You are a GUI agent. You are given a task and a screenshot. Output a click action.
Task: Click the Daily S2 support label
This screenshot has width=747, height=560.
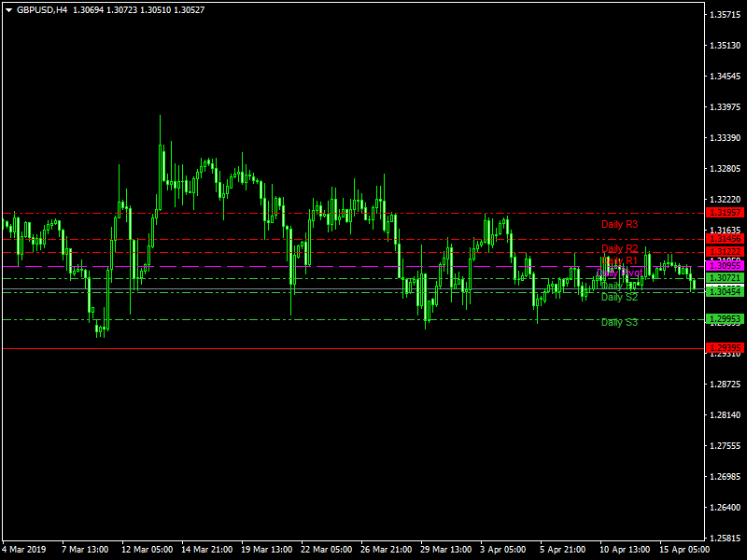pyautogui.click(x=619, y=297)
